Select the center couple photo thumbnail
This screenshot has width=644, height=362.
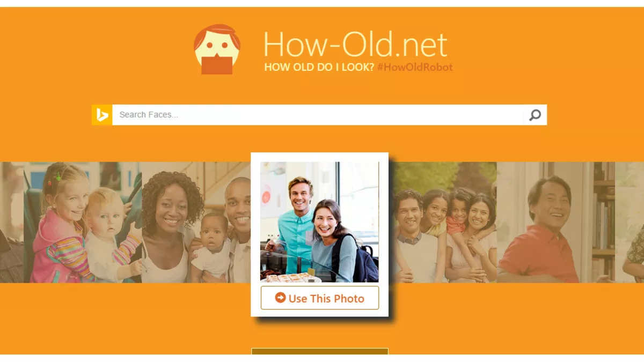pyautogui.click(x=320, y=222)
